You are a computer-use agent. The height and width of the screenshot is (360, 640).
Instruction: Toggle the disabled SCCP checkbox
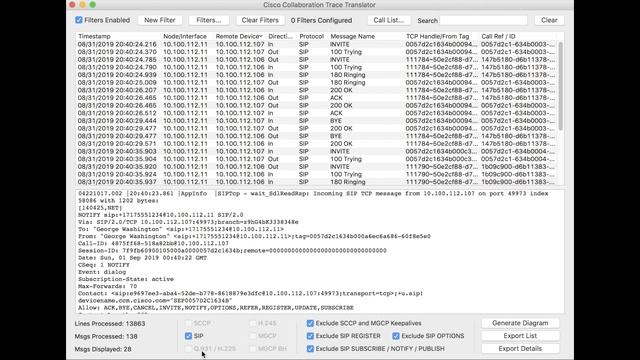tap(188, 323)
